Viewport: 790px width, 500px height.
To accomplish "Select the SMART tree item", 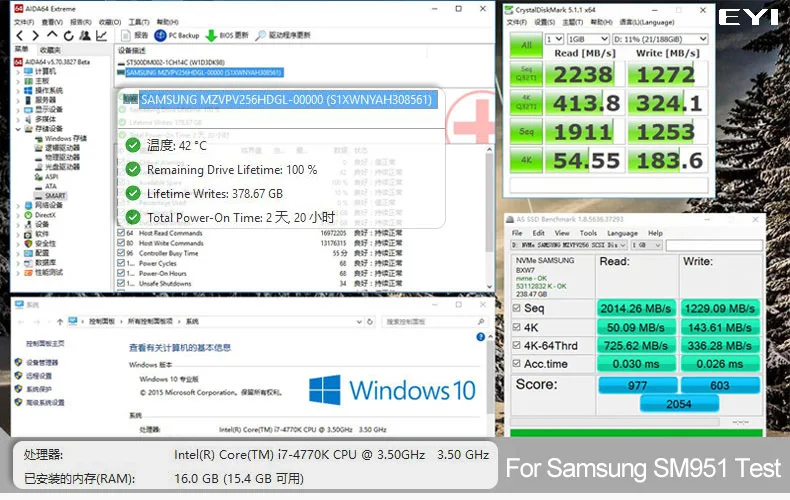I will pos(50,196).
